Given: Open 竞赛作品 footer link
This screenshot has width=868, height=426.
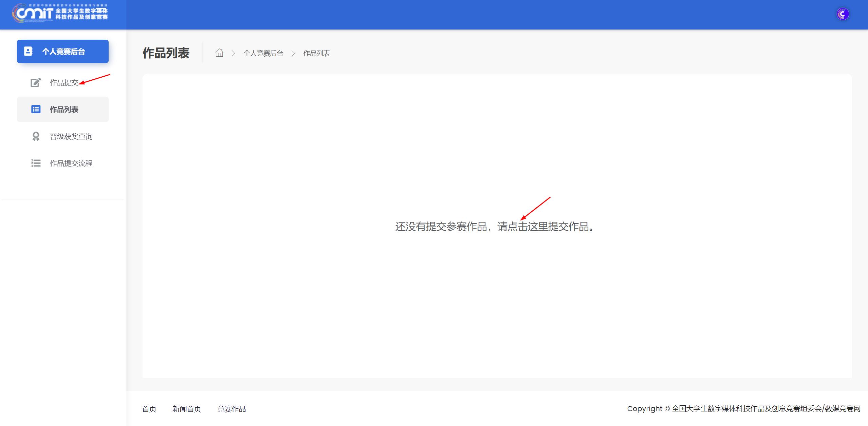Looking at the screenshot, I should (x=231, y=409).
